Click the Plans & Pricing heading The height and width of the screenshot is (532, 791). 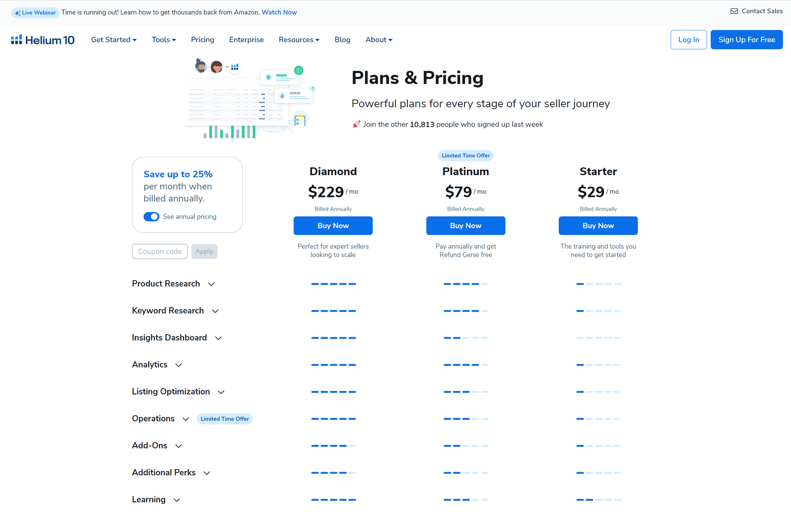click(x=417, y=78)
